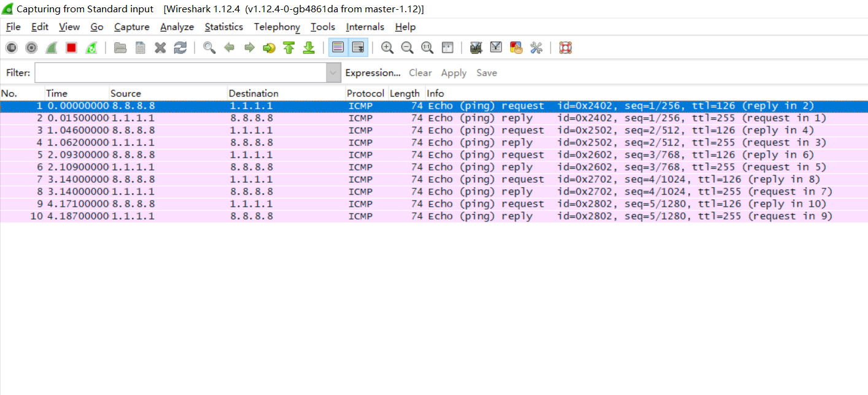Select packet 10 reply id=0x2802

click(434, 216)
